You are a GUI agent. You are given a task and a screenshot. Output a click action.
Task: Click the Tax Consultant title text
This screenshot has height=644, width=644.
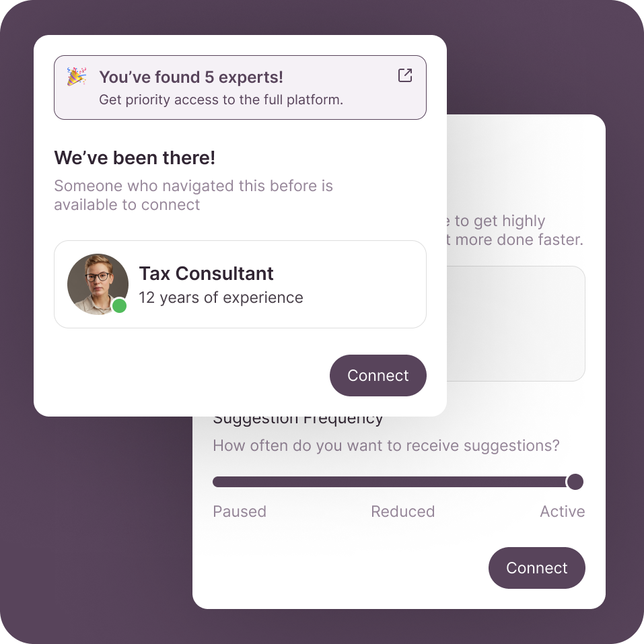[x=206, y=273]
